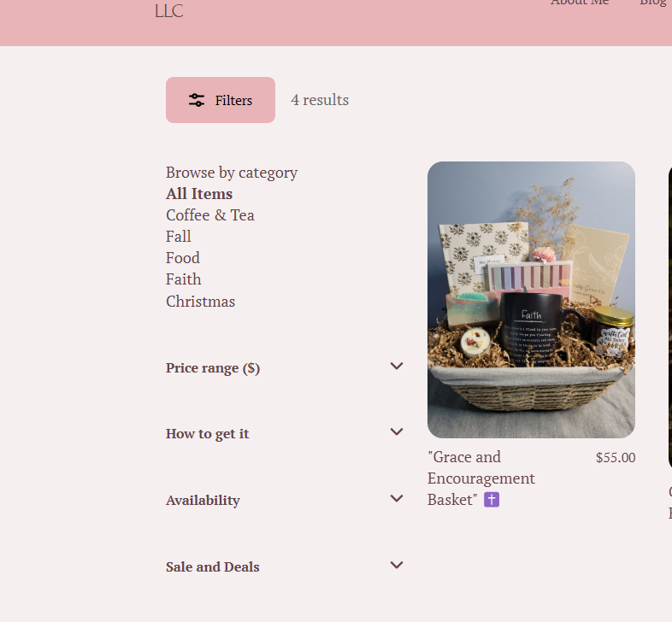Click the Filters slider icon
The height and width of the screenshot is (622, 672).
pos(197,100)
